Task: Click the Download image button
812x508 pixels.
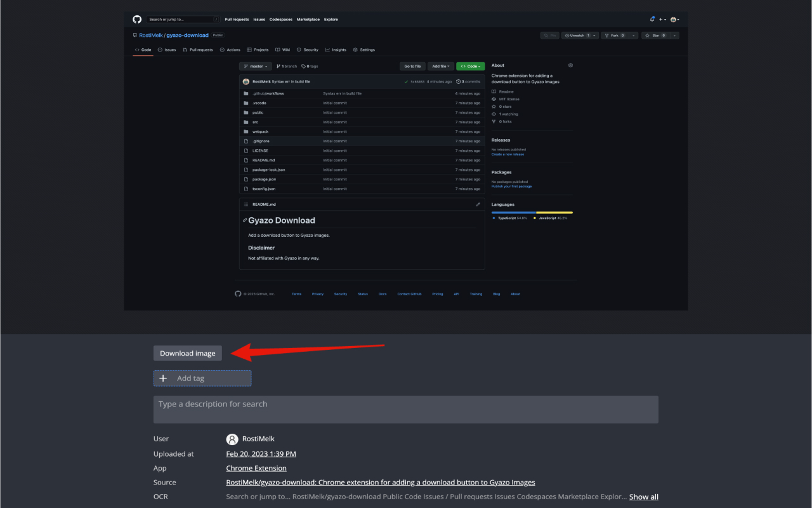Action: click(187, 353)
